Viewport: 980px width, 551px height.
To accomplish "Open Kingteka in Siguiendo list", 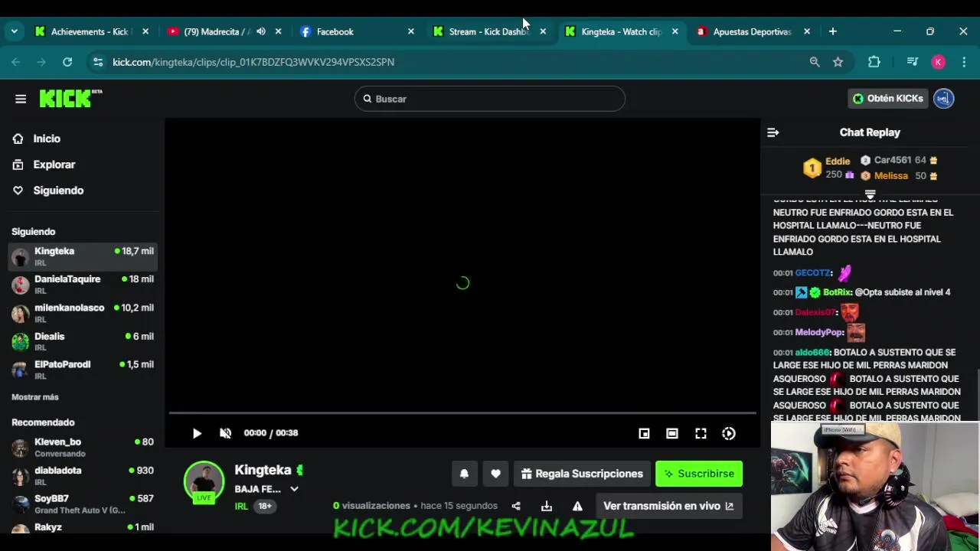I will tap(83, 256).
